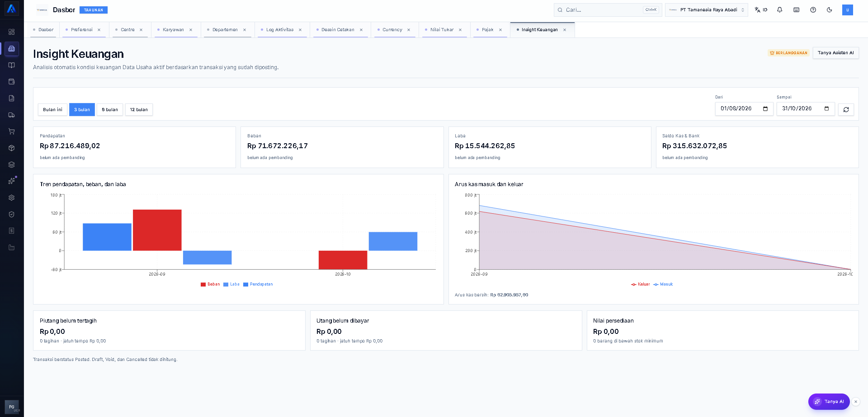The height and width of the screenshot is (417, 868).
Task: Click the Tanya Asisten AI button
Action: pyautogui.click(x=835, y=53)
